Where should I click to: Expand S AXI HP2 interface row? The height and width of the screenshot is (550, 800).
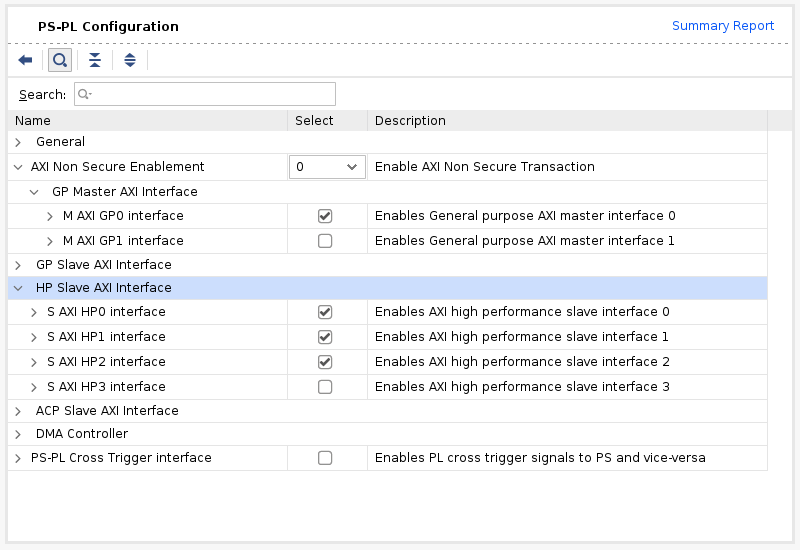pos(34,362)
